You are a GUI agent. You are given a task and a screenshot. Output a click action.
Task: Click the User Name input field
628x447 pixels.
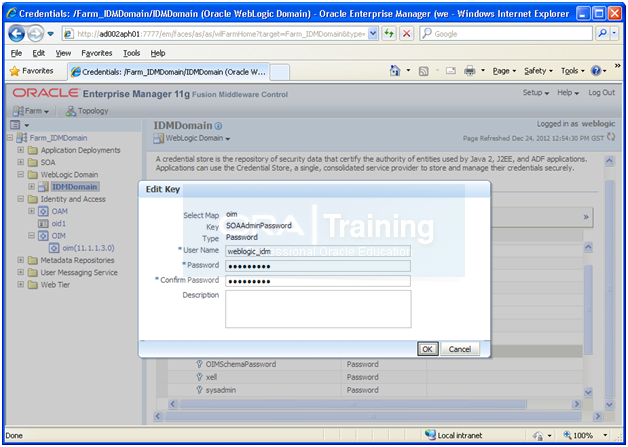318,251
